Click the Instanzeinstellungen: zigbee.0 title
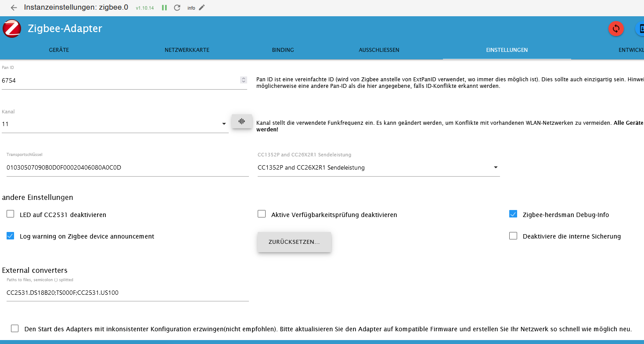Viewport: 644px width, 344px height. tap(76, 7)
